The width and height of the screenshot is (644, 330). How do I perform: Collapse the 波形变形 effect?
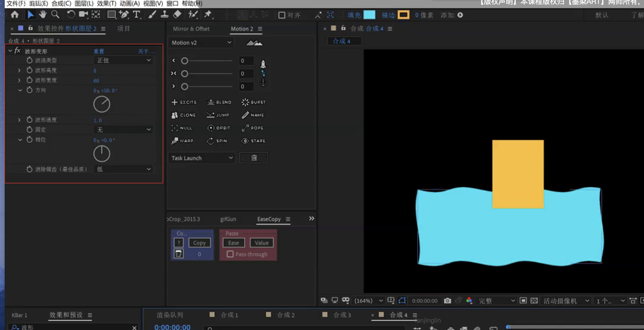[10, 50]
